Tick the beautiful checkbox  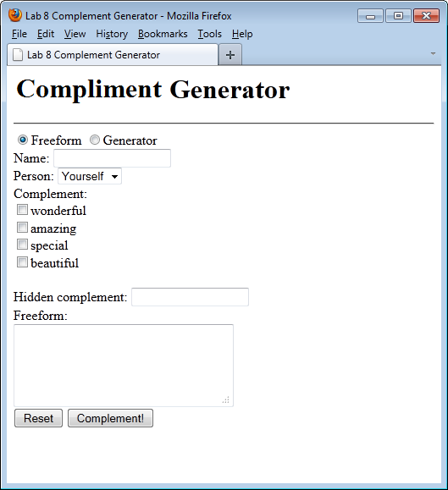coord(22,262)
